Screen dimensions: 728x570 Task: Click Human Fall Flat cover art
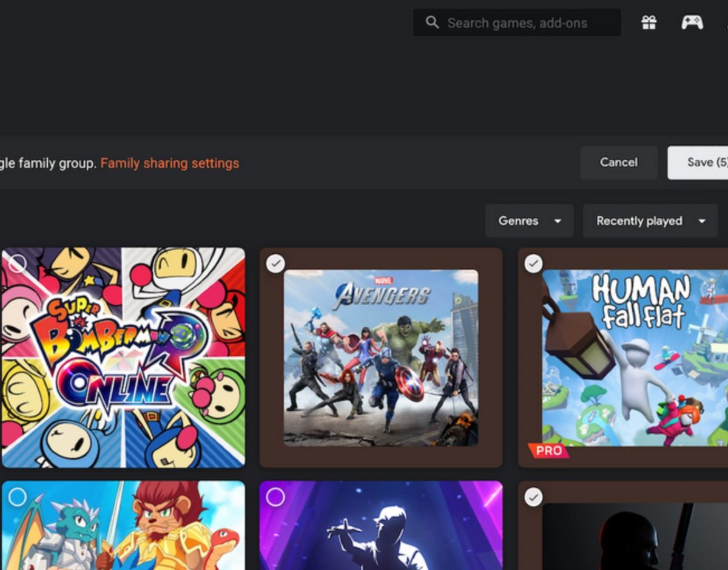pos(635,358)
